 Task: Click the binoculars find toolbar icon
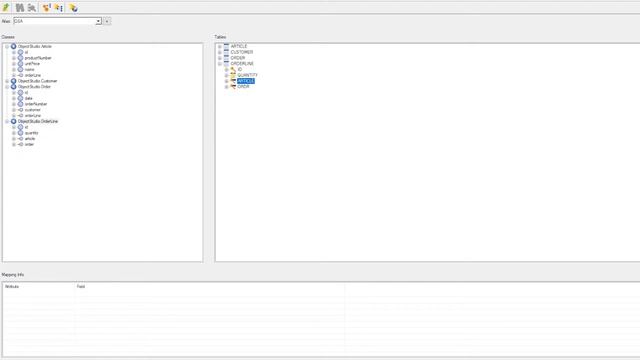20,7
